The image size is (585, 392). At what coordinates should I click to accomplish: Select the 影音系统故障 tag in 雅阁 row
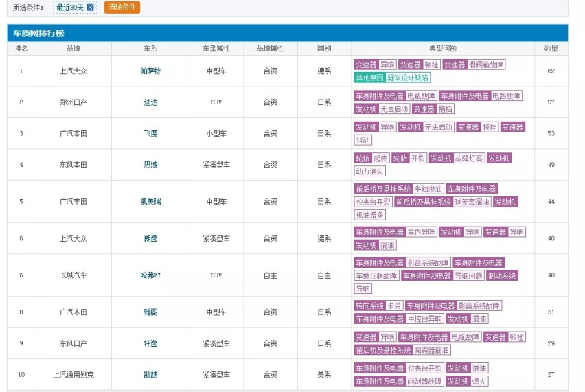[x=479, y=305]
